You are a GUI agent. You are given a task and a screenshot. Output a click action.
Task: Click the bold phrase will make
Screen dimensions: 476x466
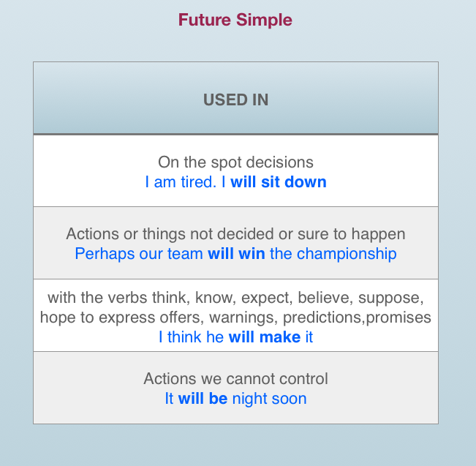[265, 337]
